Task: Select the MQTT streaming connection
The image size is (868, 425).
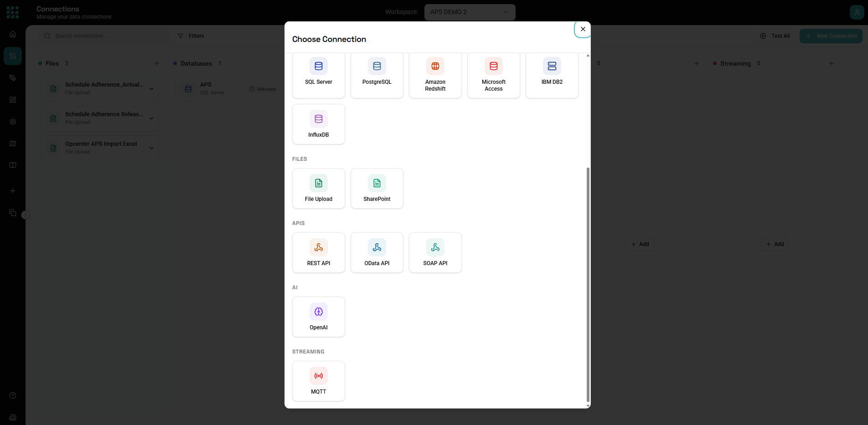Action: point(318,381)
